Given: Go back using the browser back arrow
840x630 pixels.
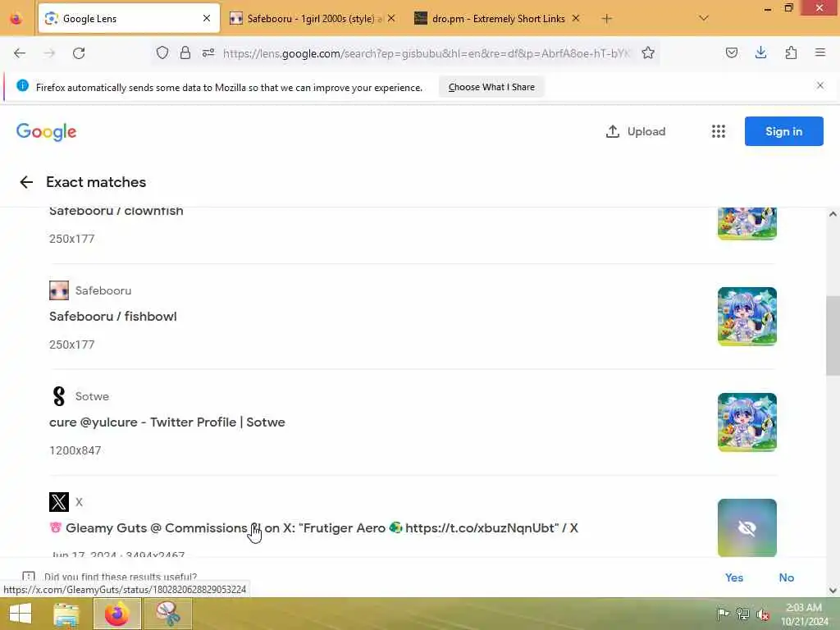Looking at the screenshot, I should click(x=20, y=53).
